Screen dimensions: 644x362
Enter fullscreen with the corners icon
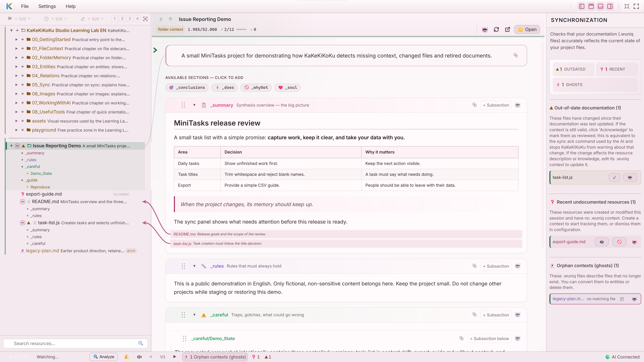(636, 6)
